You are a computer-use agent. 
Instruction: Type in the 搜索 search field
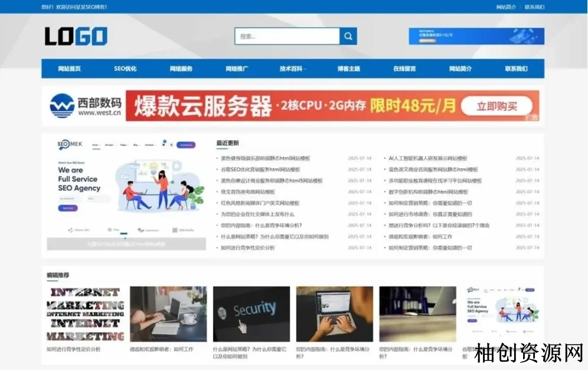pyautogui.click(x=287, y=36)
